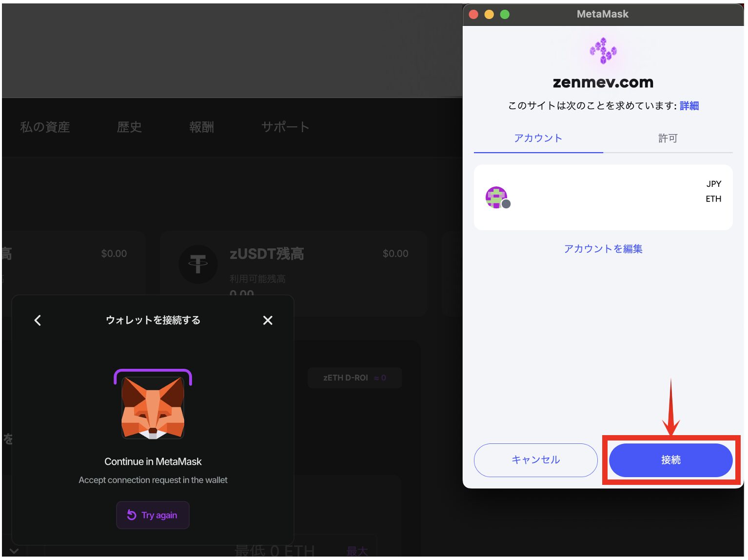
Task: Open the 歴史 menu item
Action: coord(129,127)
